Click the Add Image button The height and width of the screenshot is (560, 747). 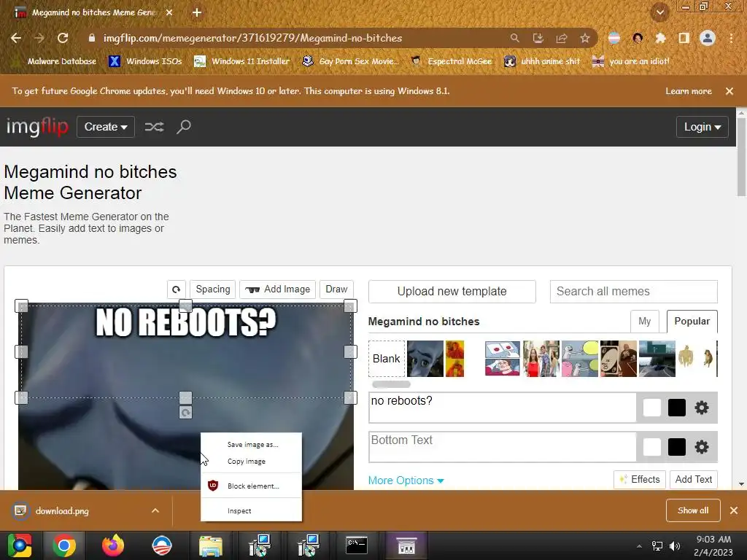(x=278, y=289)
